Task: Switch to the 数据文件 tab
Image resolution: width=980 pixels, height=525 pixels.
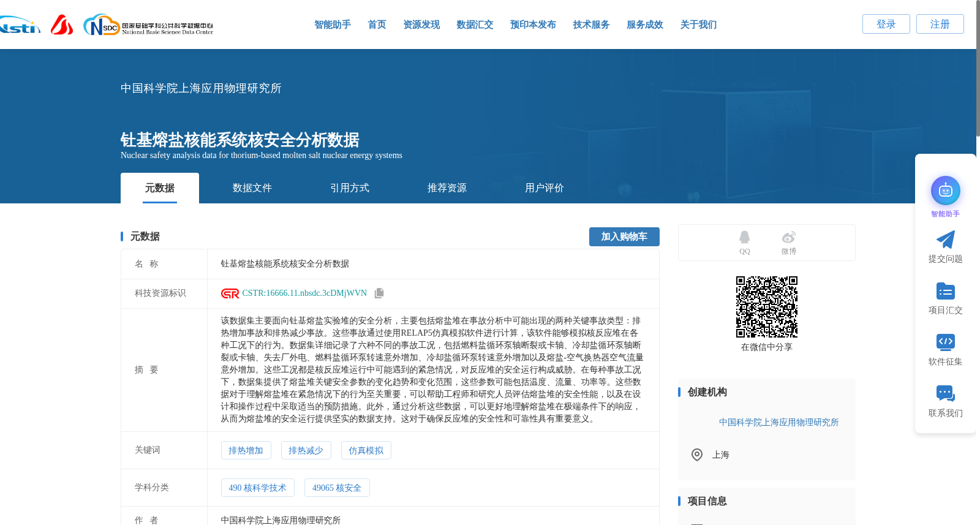Action: point(252,188)
